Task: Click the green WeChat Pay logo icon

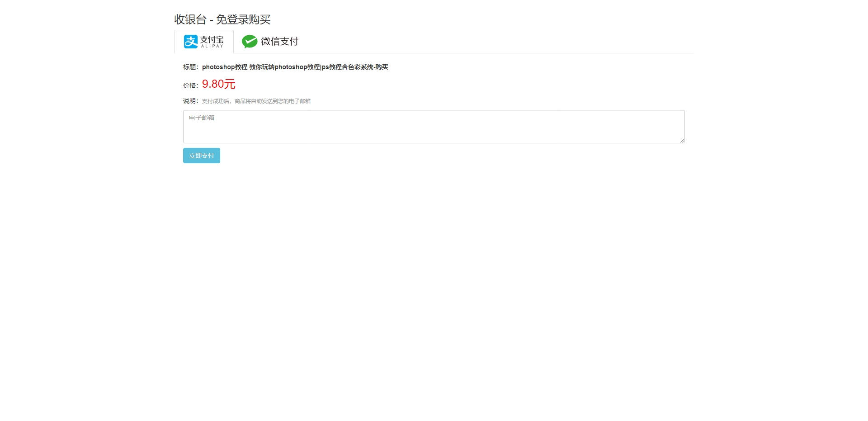Action: coord(250,42)
